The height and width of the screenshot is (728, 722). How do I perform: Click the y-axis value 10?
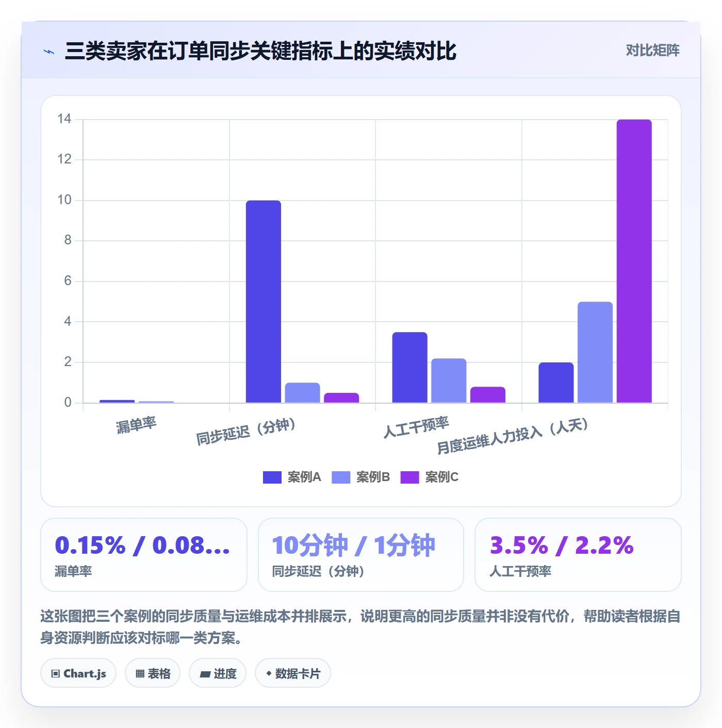pyautogui.click(x=64, y=200)
